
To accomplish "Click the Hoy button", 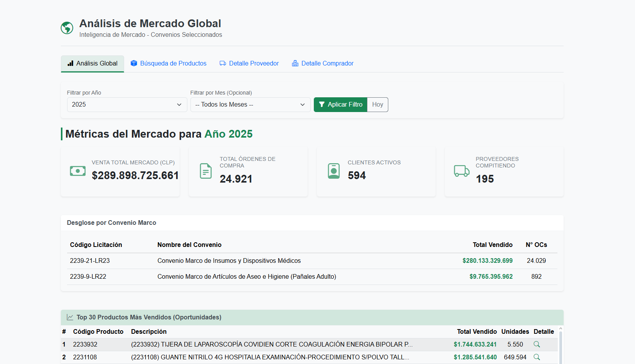I will coord(377,104).
